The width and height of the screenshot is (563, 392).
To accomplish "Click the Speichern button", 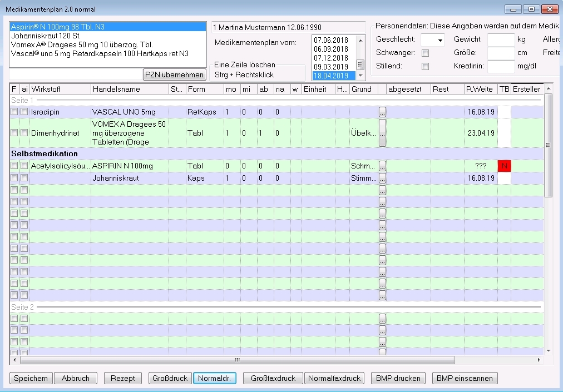I will [31, 378].
